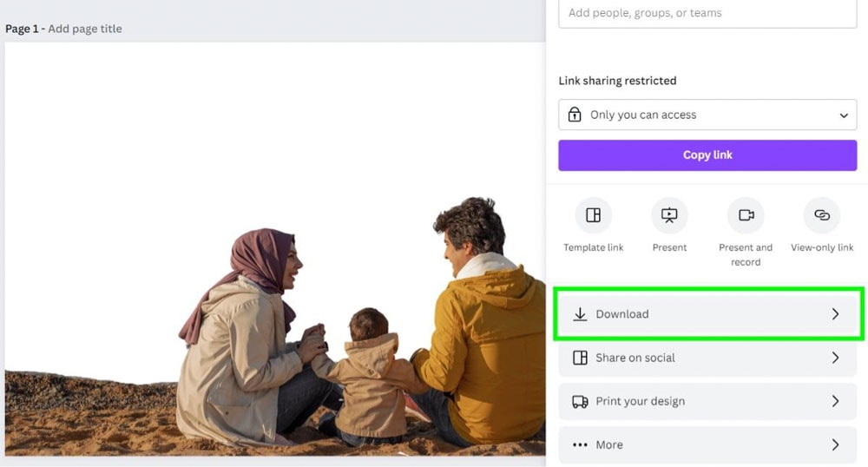Viewport: 868px width, 467px height.
Task: Open the More options row
Action: coord(707,445)
